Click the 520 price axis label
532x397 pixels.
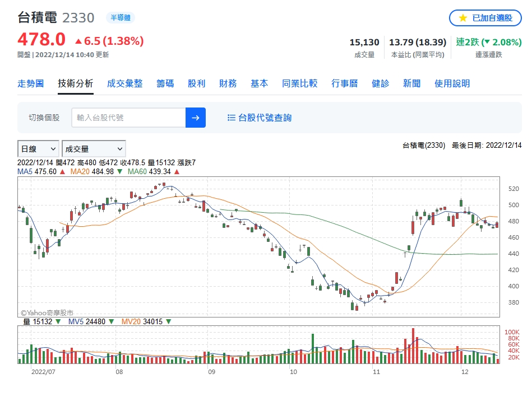514,189
